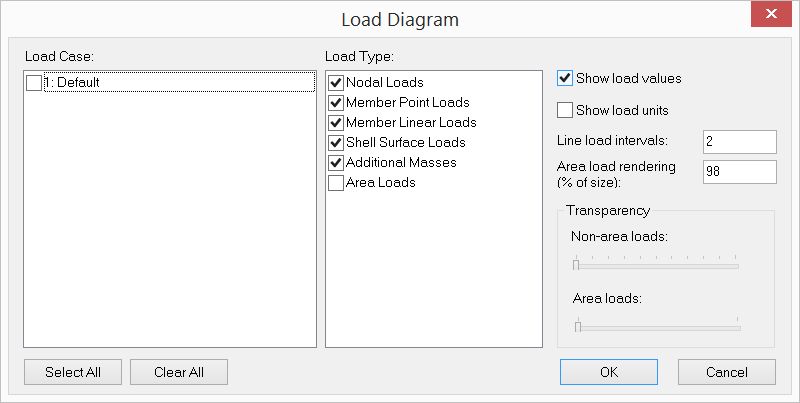Toggle the Member Point Loads checkbox
This screenshot has width=800, height=403.
click(x=336, y=102)
